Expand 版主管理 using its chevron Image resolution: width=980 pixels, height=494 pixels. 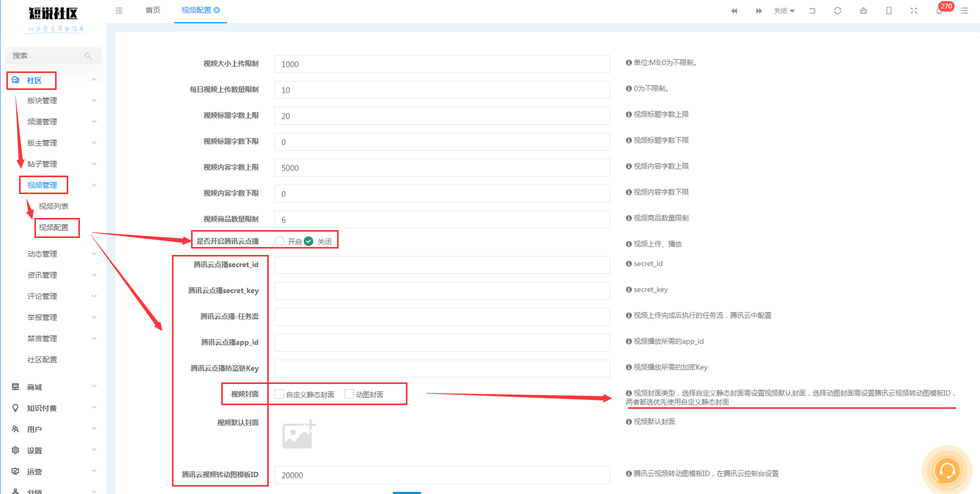[x=94, y=143]
